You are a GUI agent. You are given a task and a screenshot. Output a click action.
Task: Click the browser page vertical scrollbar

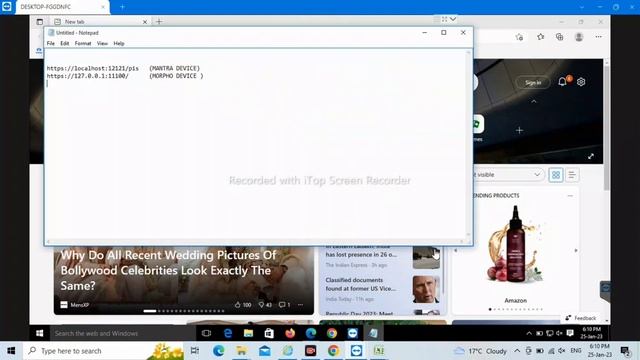coord(607,127)
